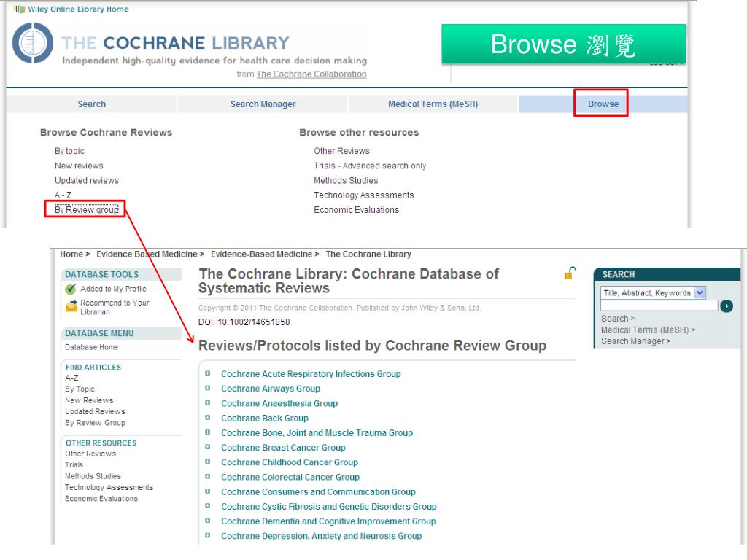Click By Topic under Find Articles

pos(80,389)
